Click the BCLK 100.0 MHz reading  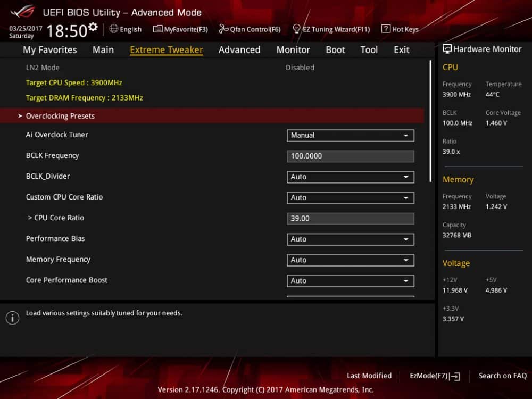(458, 123)
